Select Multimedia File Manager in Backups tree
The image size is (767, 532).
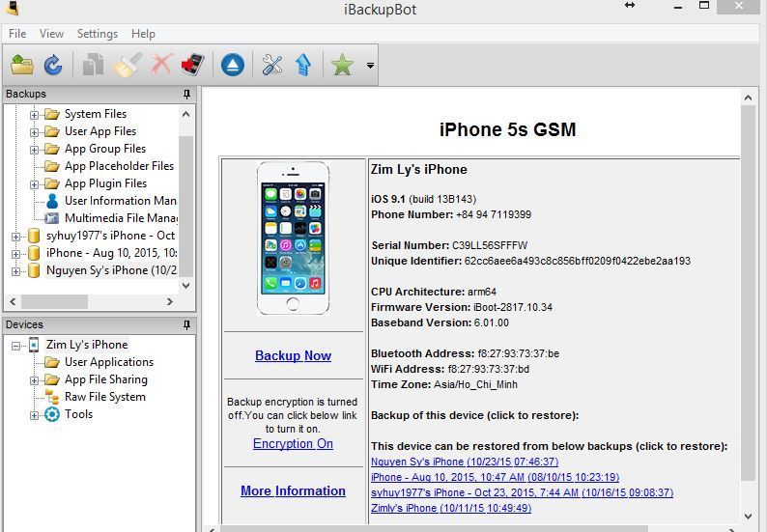(120, 218)
